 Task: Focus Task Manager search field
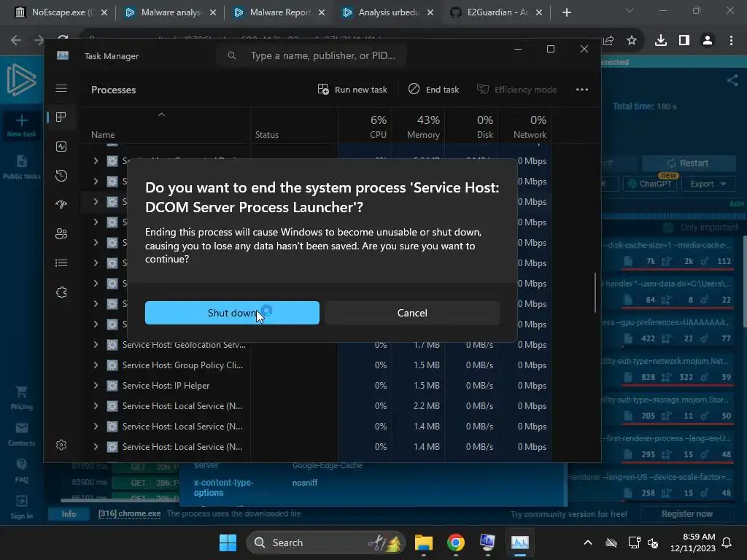tap(311, 55)
